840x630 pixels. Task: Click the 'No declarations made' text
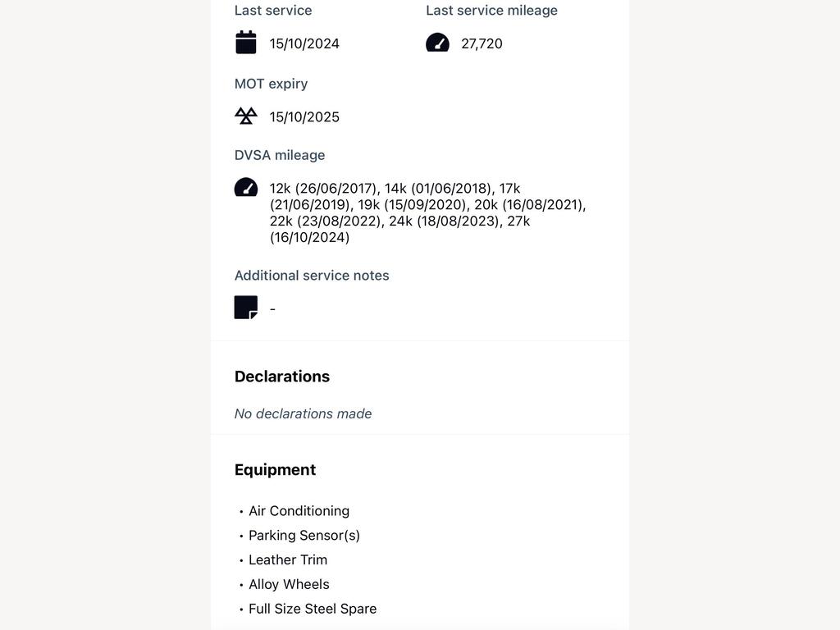click(303, 413)
